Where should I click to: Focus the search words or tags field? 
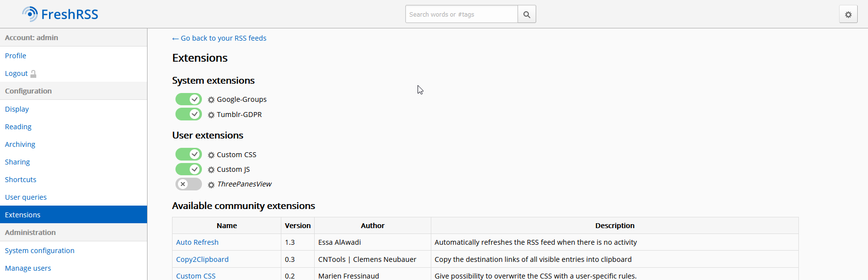[461, 14]
